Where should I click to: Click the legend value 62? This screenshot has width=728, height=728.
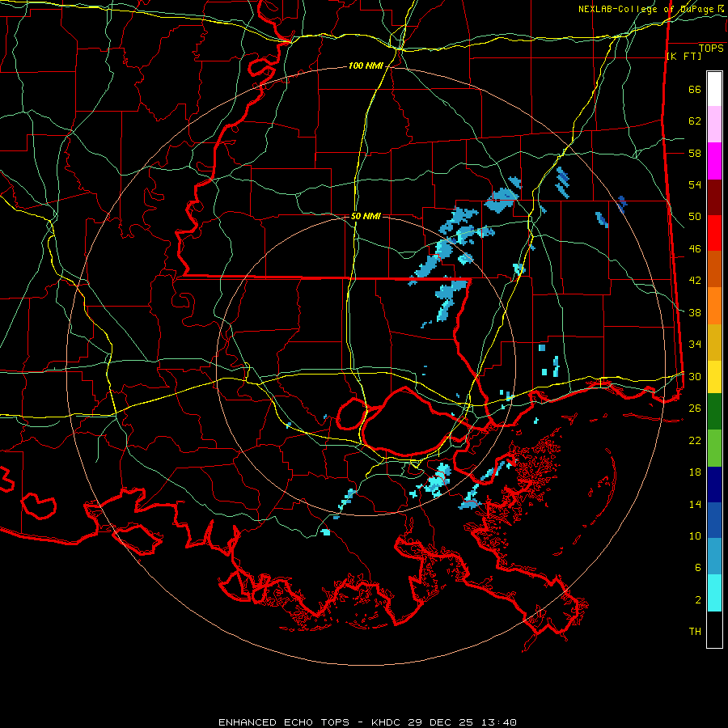coord(695,121)
